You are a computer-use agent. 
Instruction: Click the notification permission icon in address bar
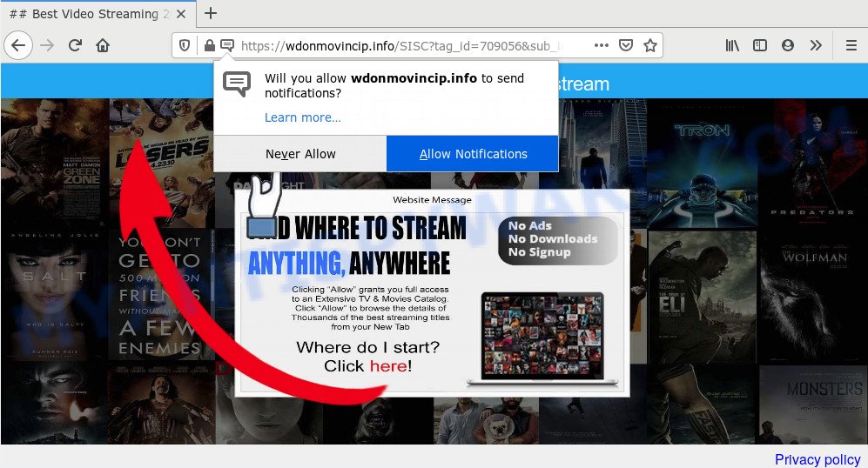tap(227, 45)
